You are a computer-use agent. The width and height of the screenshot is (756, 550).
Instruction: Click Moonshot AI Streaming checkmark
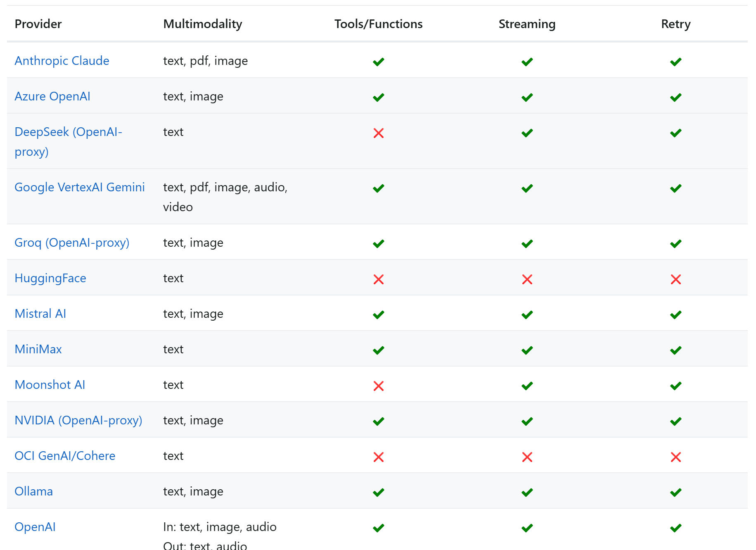click(x=527, y=386)
